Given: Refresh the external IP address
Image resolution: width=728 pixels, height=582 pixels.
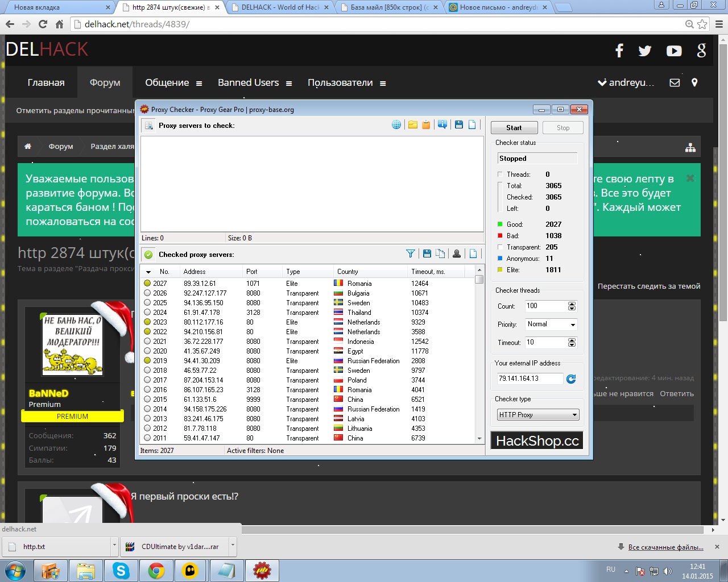Looking at the screenshot, I should pyautogui.click(x=571, y=379).
